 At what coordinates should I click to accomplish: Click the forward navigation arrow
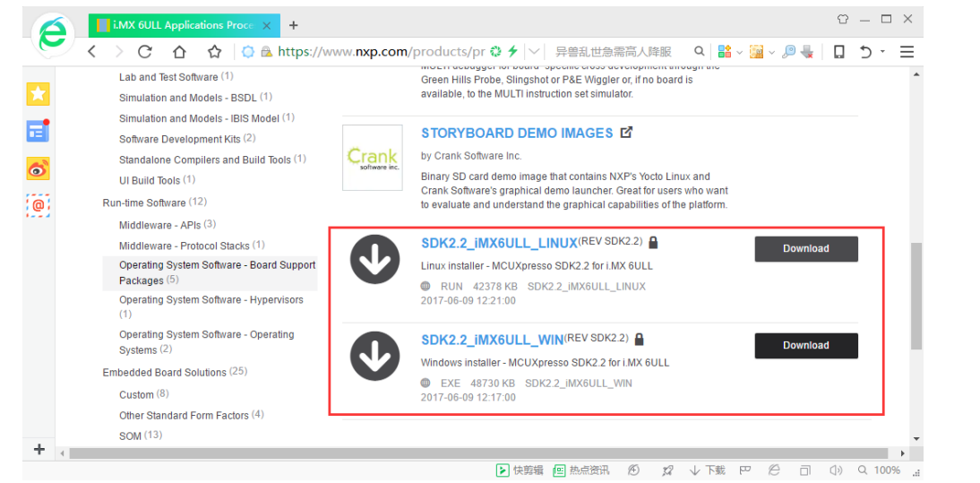pos(119,52)
